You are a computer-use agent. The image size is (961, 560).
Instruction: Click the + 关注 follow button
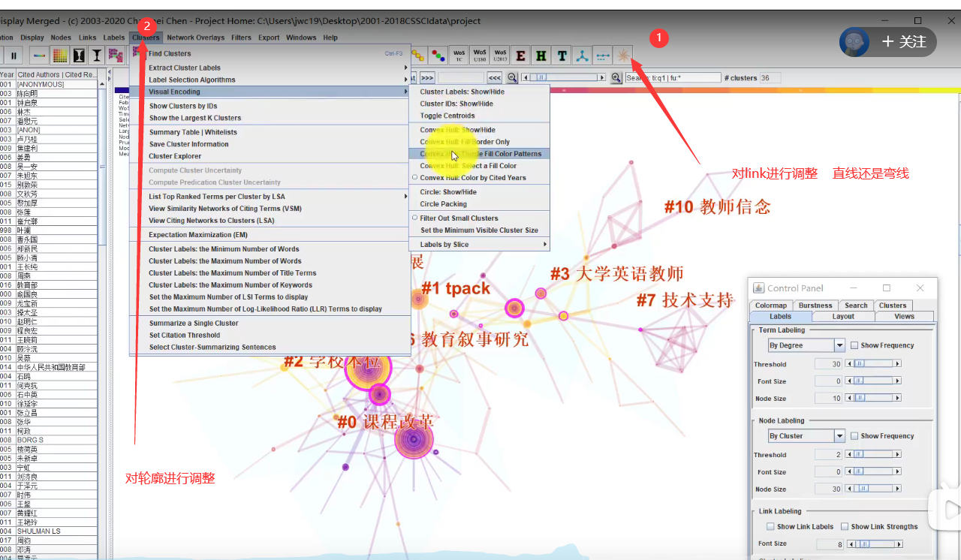coord(904,41)
